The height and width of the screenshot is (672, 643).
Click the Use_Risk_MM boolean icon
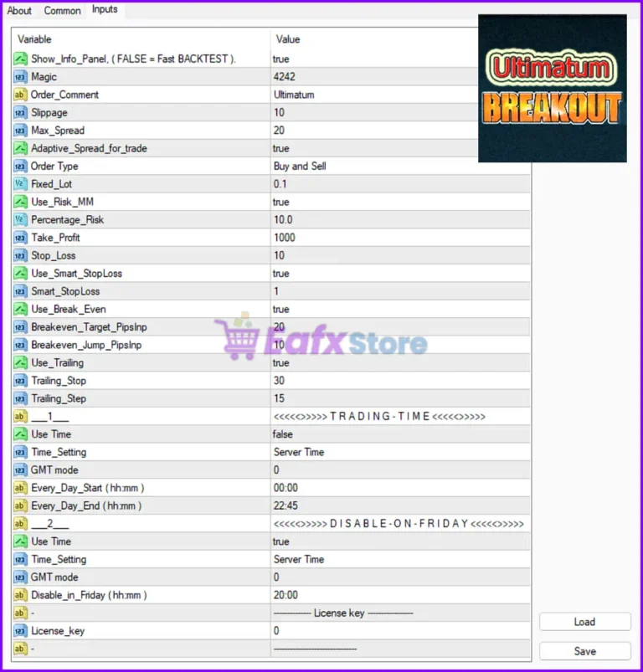click(20, 202)
